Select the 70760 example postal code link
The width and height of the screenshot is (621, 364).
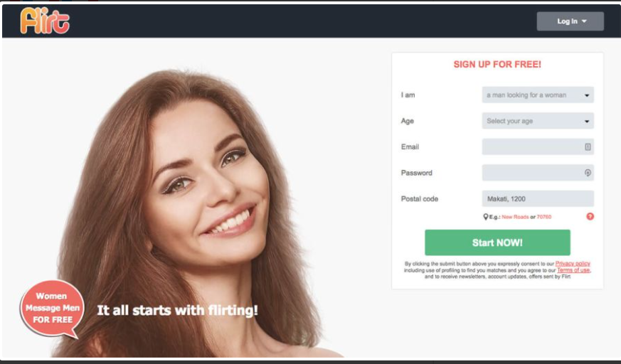click(x=543, y=217)
